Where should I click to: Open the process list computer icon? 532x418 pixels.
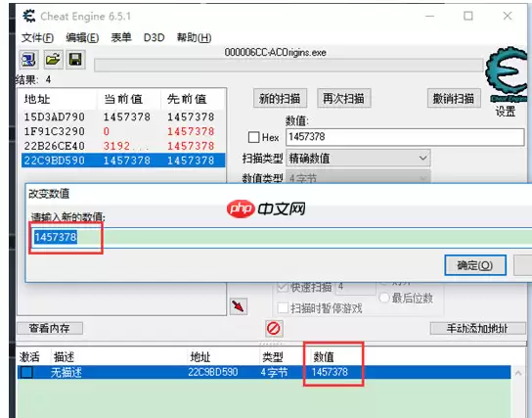(28, 60)
